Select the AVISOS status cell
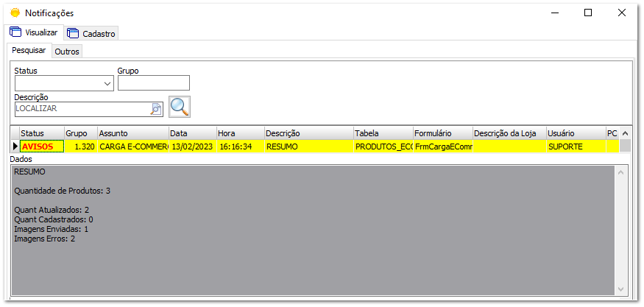This screenshot has height=307, width=644. click(41, 147)
